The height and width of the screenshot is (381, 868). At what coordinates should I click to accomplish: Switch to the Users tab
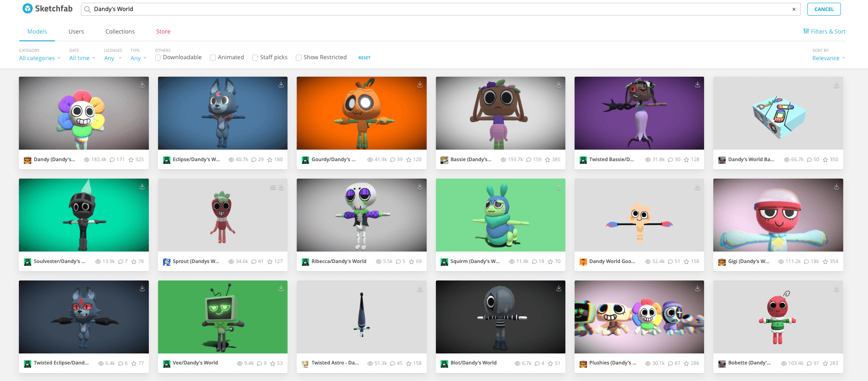coord(76,32)
